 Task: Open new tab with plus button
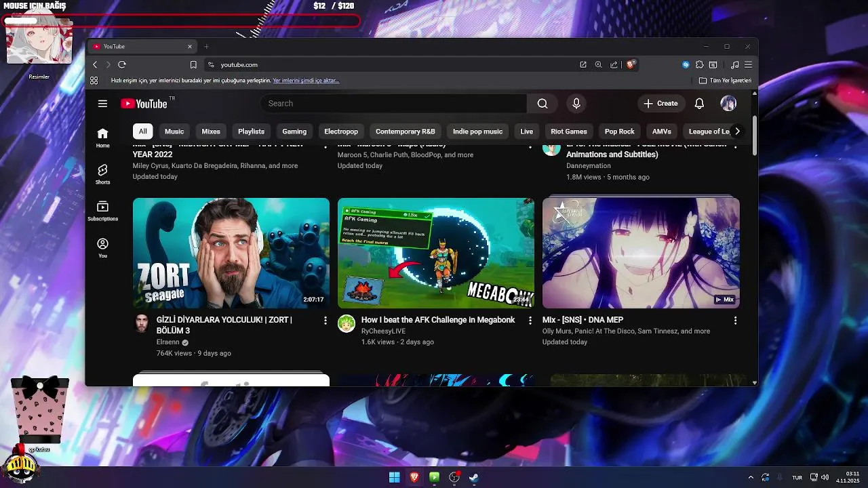tap(207, 46)
